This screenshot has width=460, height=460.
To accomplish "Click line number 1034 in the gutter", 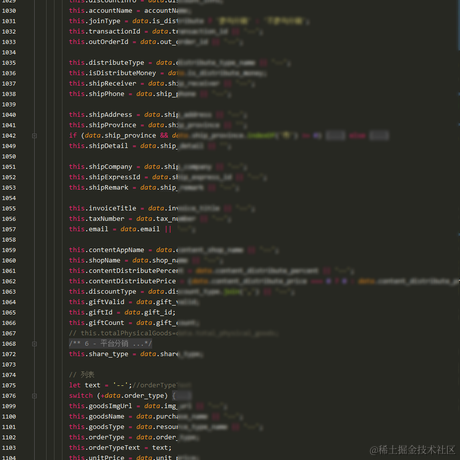I will 9,52.
